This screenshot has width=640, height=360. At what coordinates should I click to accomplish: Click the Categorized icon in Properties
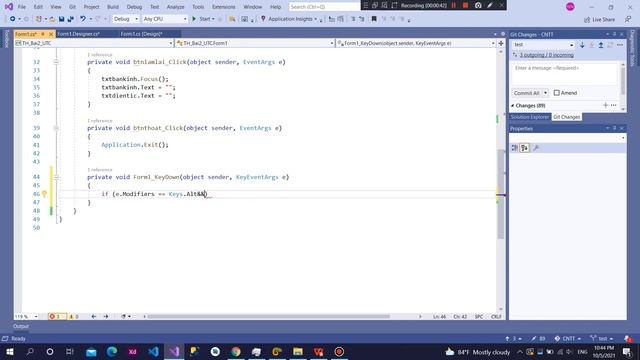coord(515,148)
